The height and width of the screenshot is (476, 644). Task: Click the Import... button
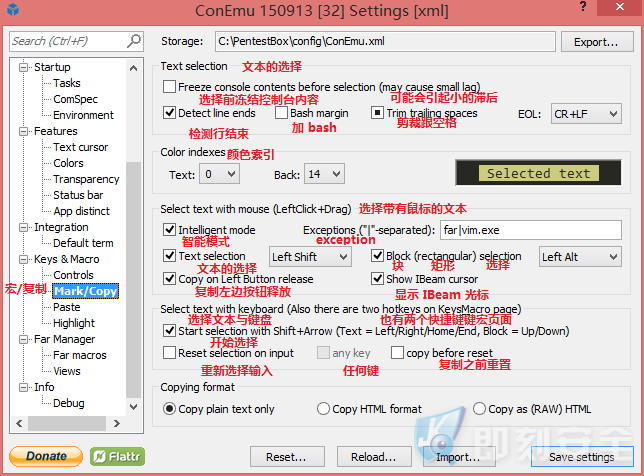tap(459, 457)
